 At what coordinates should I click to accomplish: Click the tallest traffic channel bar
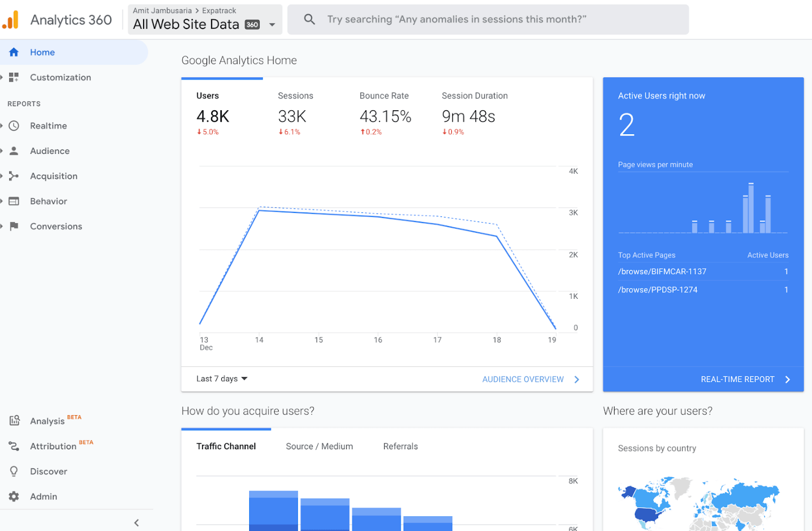tap(274, 511)
